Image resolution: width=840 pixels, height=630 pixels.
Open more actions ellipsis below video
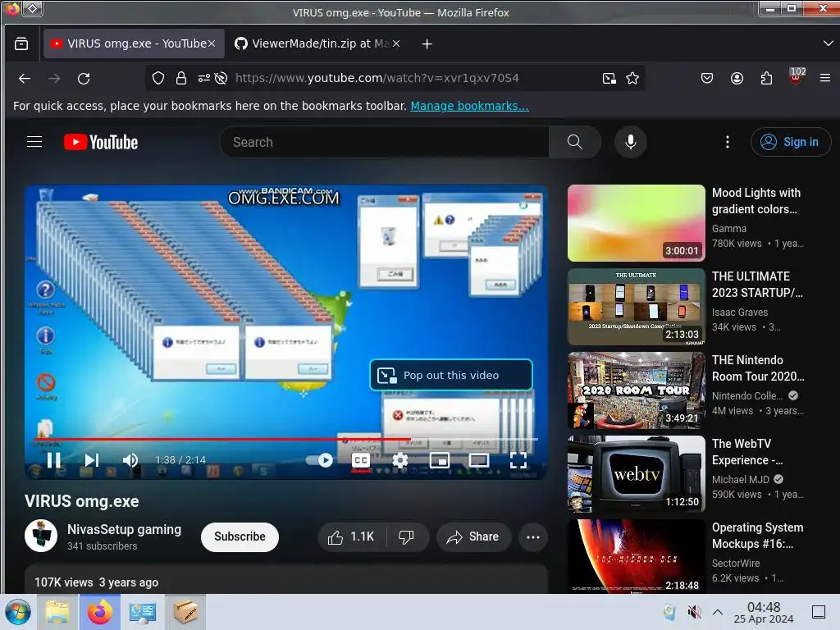click(533, 536)
